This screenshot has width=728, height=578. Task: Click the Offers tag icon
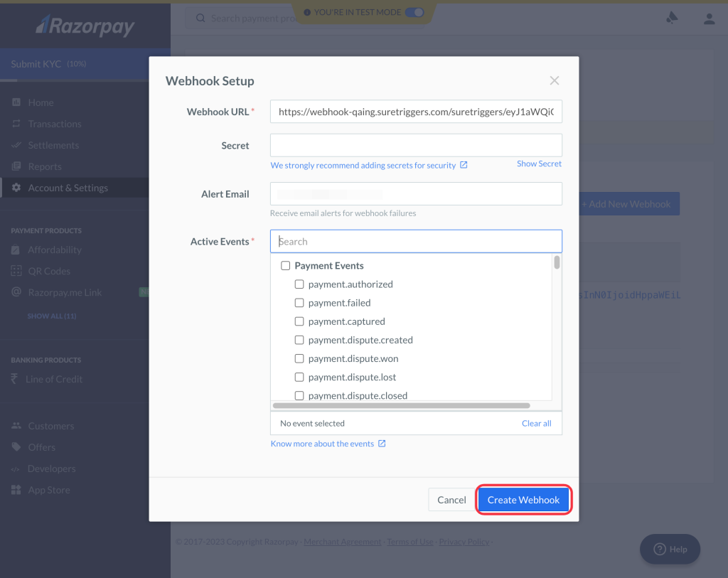tap(16, 447)
